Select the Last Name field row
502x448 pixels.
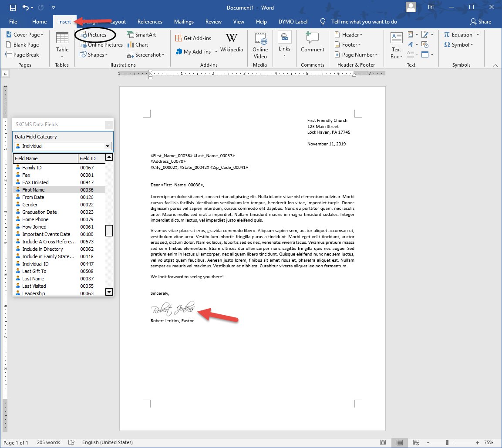coord(33,279)
